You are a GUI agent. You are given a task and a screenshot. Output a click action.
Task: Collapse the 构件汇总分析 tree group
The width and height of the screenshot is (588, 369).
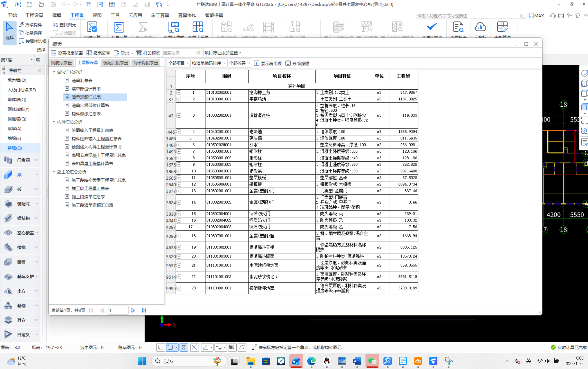click(54, 122)
